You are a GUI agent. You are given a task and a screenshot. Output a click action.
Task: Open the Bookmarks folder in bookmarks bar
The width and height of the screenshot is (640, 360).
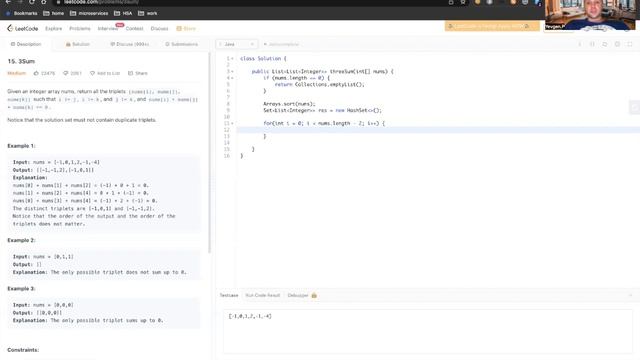click(22, 13)
